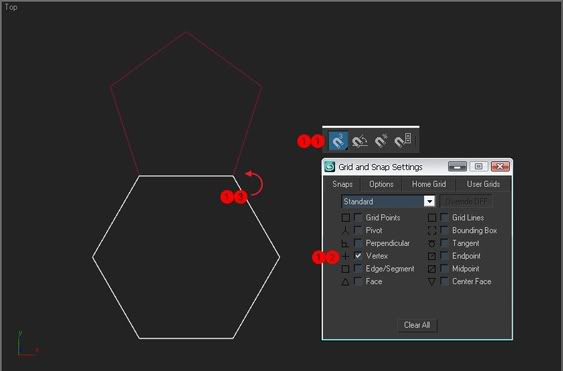Activate the Angle Snap toggle icon
Image resolution: width=563 pixels, height=371 pixels.
click(x=359, y=141)
